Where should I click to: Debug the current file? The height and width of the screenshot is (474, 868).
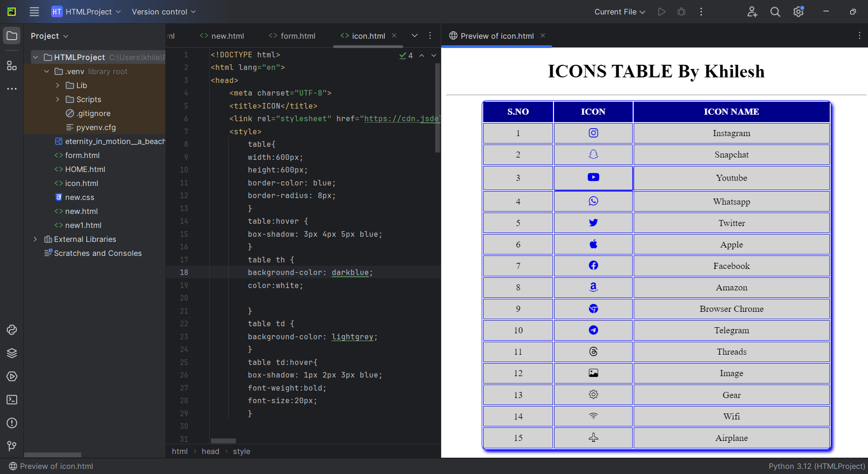click(682, 12)
